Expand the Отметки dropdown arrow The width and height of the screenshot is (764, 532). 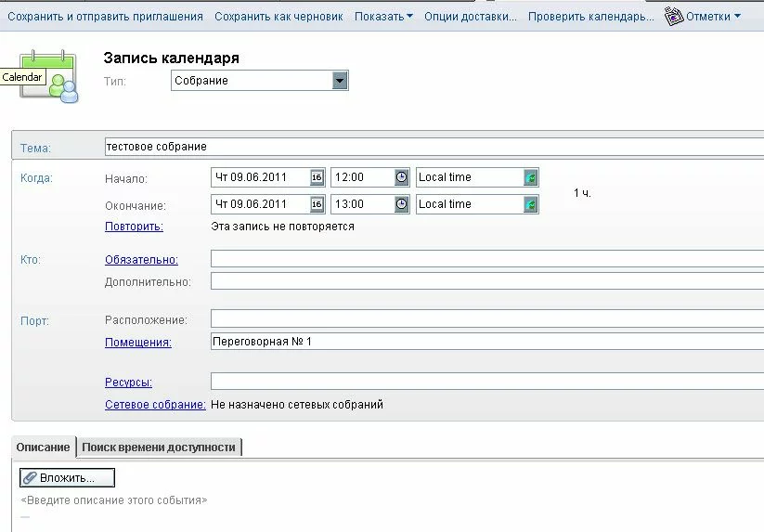(737, 16)
